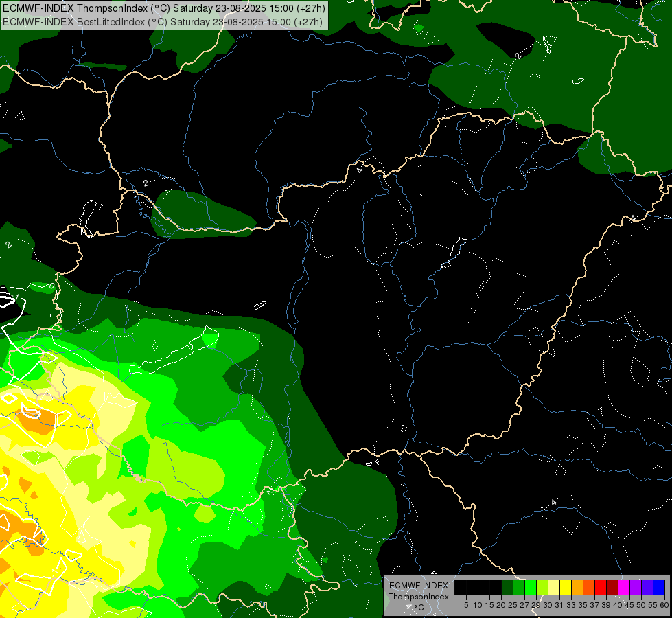Select the bright red 37-39 legend swatch
672x618 pixels.
[601, 587]
